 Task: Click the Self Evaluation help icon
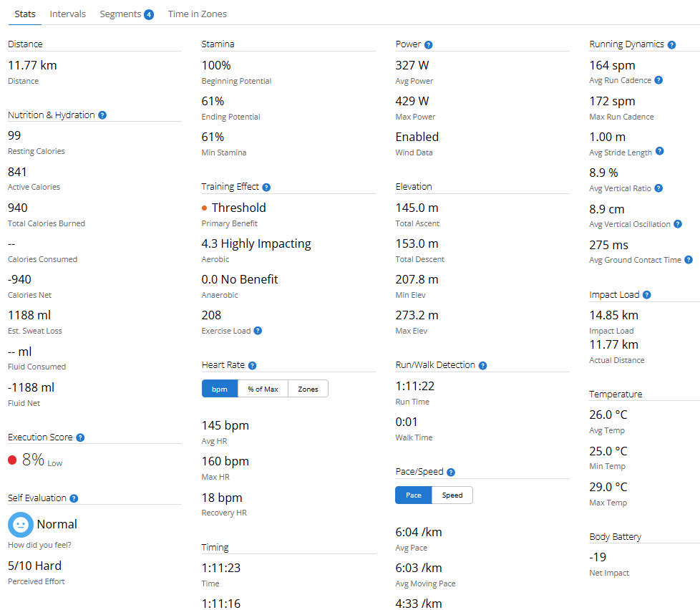(x=74, y=498)
